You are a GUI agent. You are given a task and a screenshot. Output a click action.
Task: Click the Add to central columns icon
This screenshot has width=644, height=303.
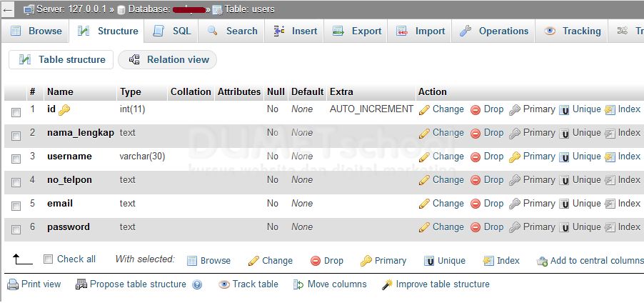pos(542,261)
